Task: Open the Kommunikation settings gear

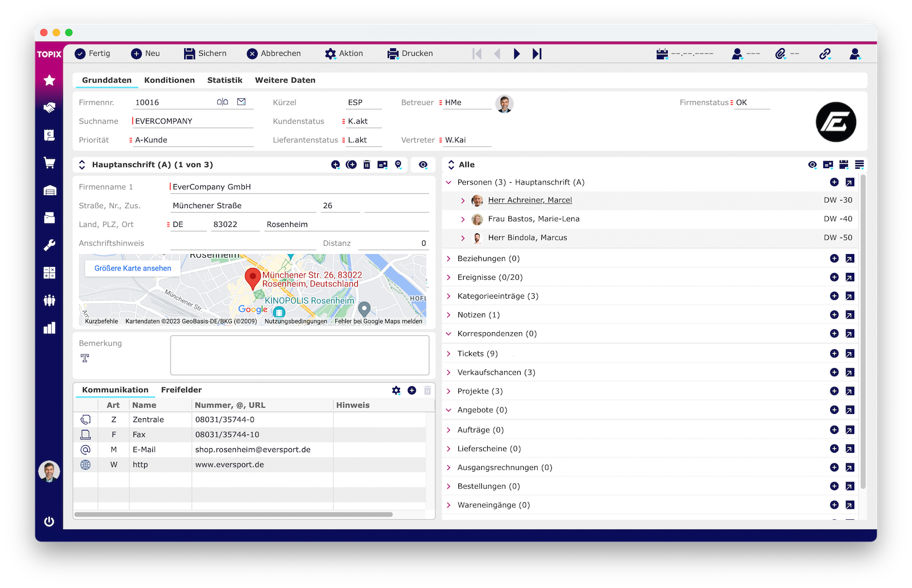Action: pos(396,390)
